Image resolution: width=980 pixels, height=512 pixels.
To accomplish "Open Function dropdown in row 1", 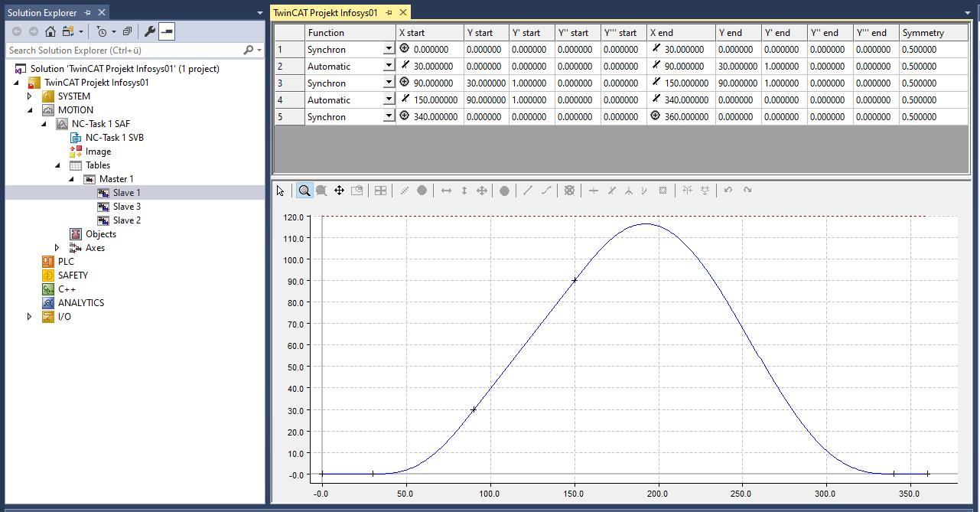I will point(389,50).
